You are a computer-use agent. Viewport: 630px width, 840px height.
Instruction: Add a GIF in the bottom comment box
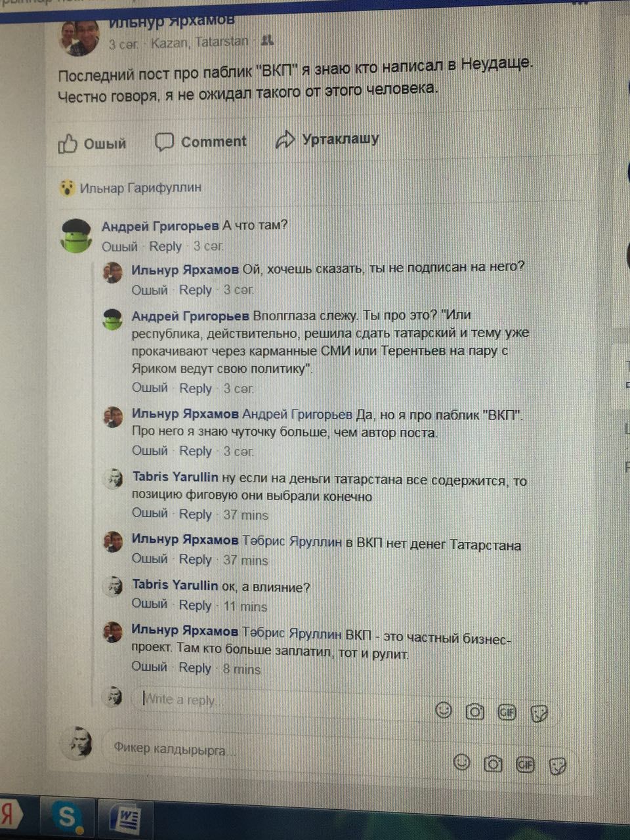[x=526, y=764]
